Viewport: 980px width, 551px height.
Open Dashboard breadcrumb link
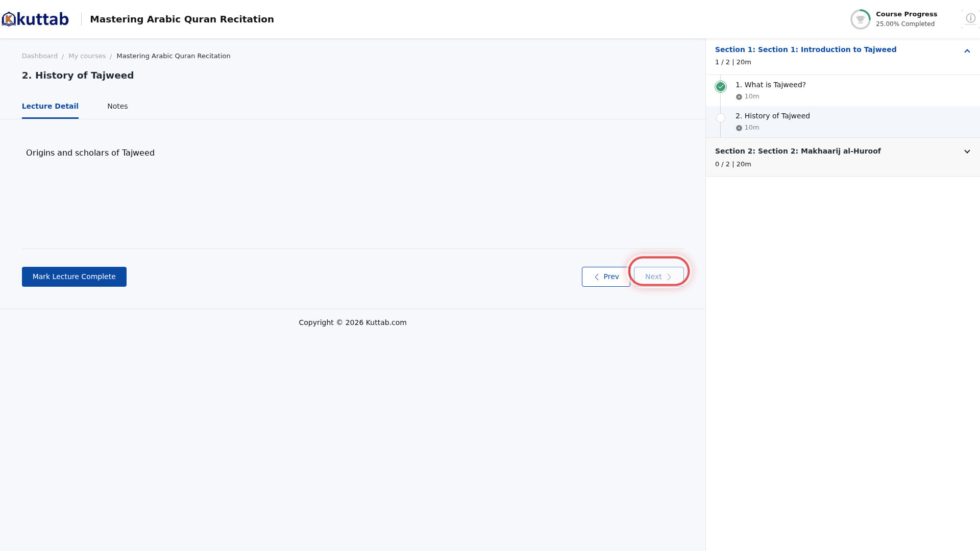pyautogui.click(x=40, y=56)
